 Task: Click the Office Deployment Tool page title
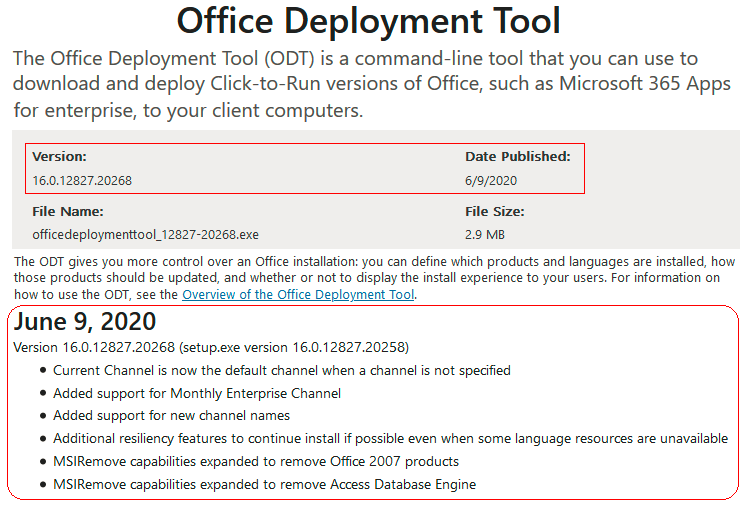(x=368, y=21)
